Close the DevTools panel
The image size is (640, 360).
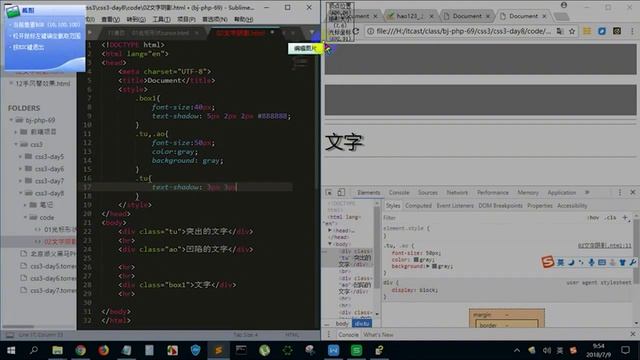click(633, 192)
